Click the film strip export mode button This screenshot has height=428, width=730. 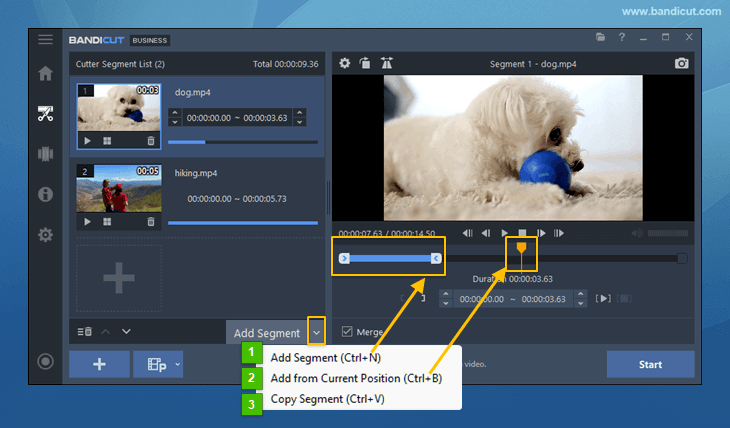[x=156, y=364]
